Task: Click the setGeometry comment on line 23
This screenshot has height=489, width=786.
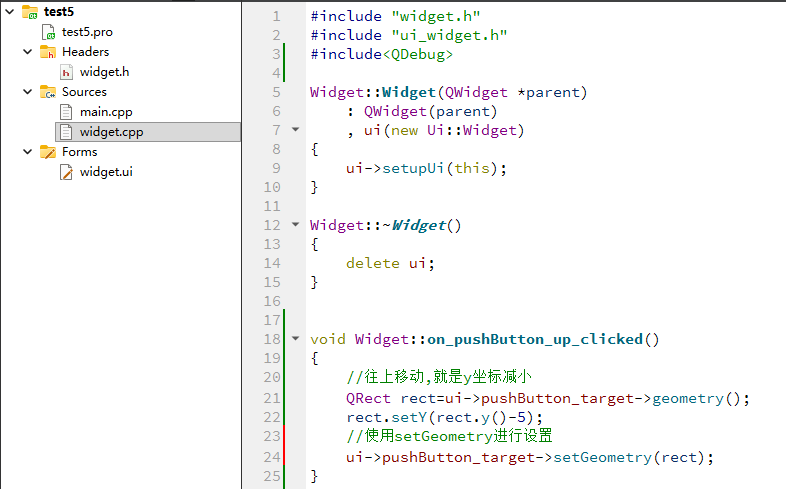Action: coord(449,435)
